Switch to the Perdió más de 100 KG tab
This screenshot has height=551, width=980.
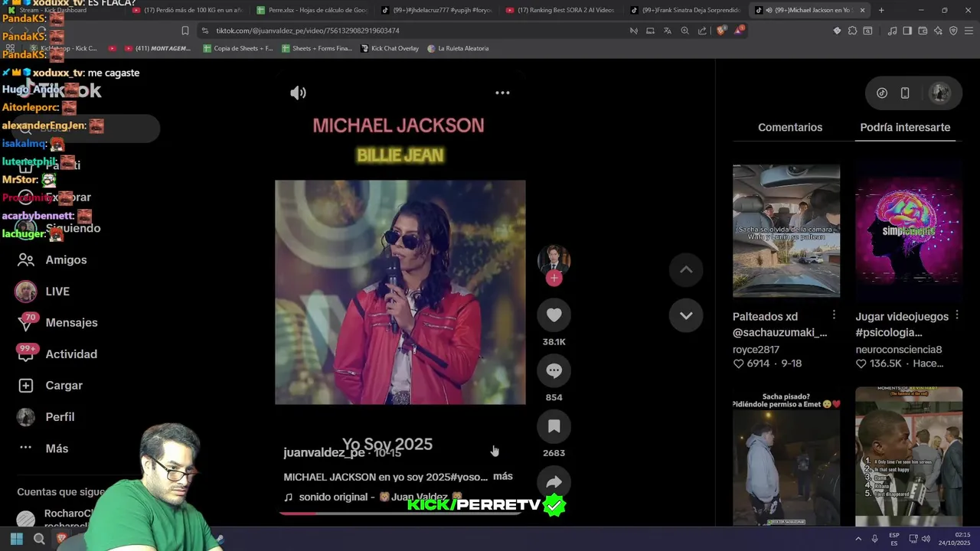(x=188, y=10)
